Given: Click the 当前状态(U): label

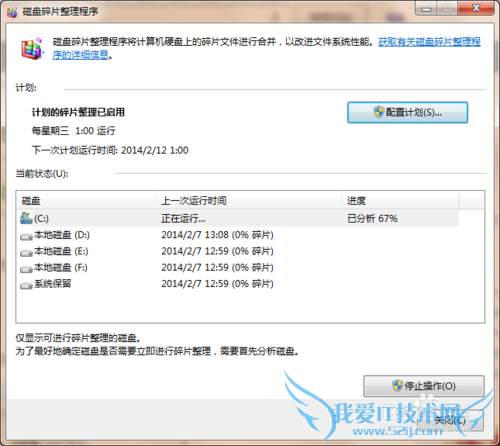Looking at the screenshot, I should point(42,174).
